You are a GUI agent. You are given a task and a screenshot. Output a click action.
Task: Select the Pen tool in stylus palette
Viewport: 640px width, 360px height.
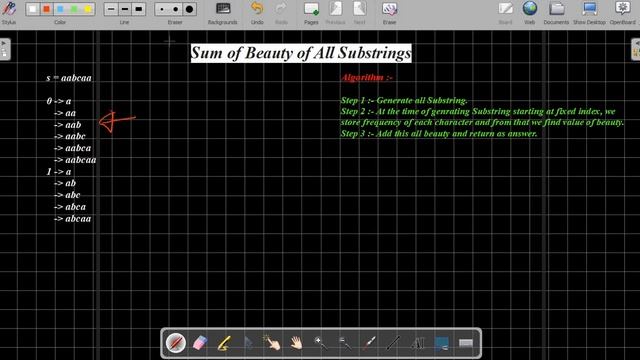pyautogui.click(x=176, y=343)
